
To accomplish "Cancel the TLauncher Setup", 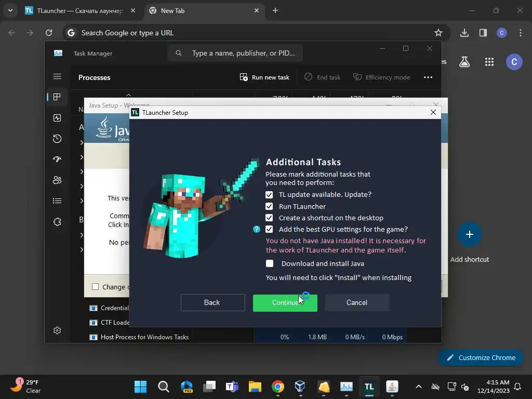I will point(357,303).
